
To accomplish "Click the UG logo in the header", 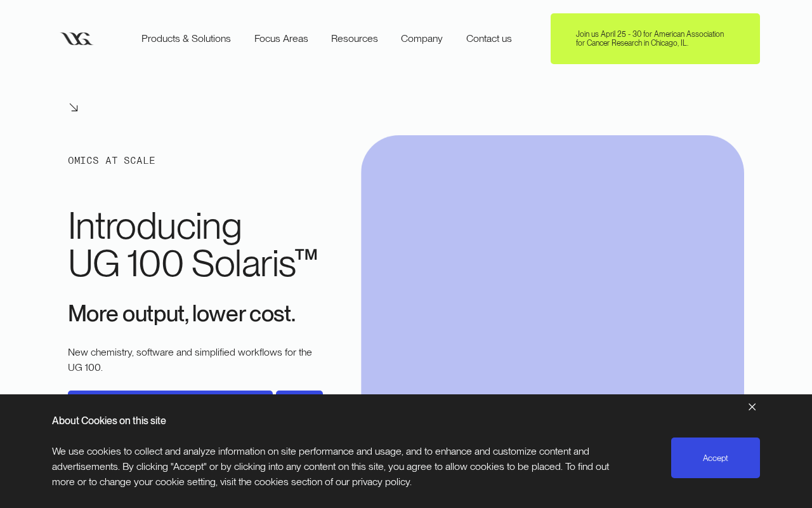I will coord(77,39).
